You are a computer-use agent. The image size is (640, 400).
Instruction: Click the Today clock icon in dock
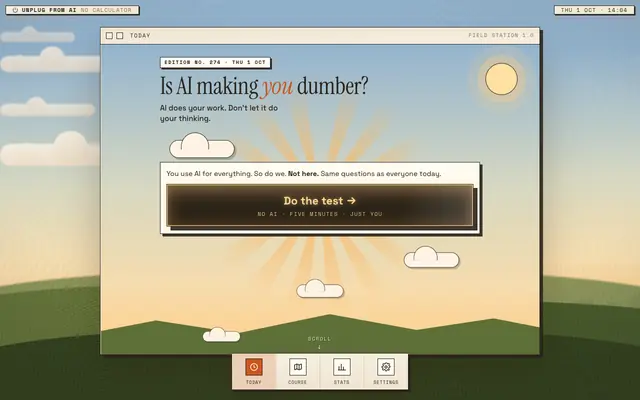coord(254,367)
